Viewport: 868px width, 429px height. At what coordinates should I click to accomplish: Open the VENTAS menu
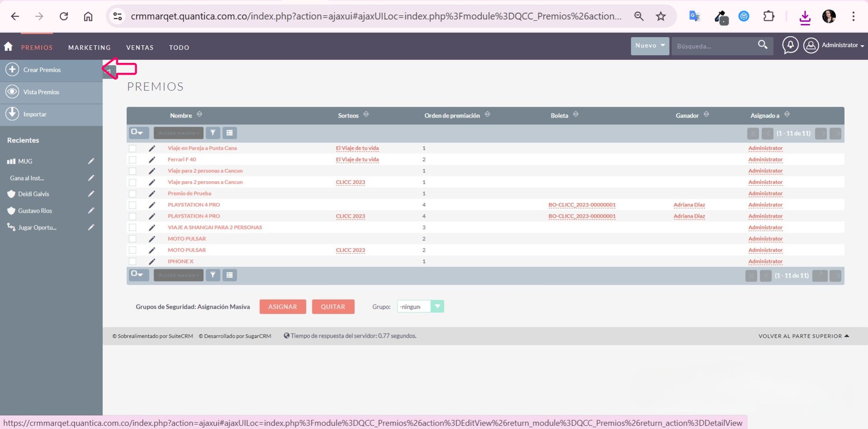click(140, 48)
